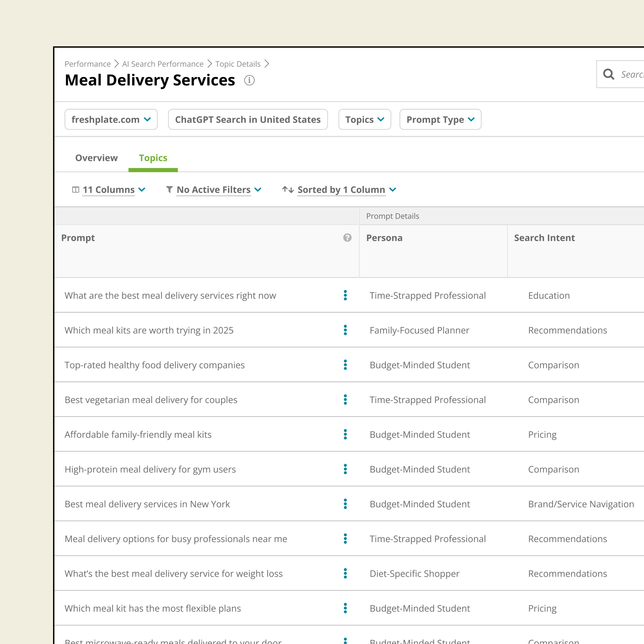Screen dimensions: 644x644
Task: Open kebab menu for 'Affordable family-friendly meal kits'
Action: click(345, 434)
